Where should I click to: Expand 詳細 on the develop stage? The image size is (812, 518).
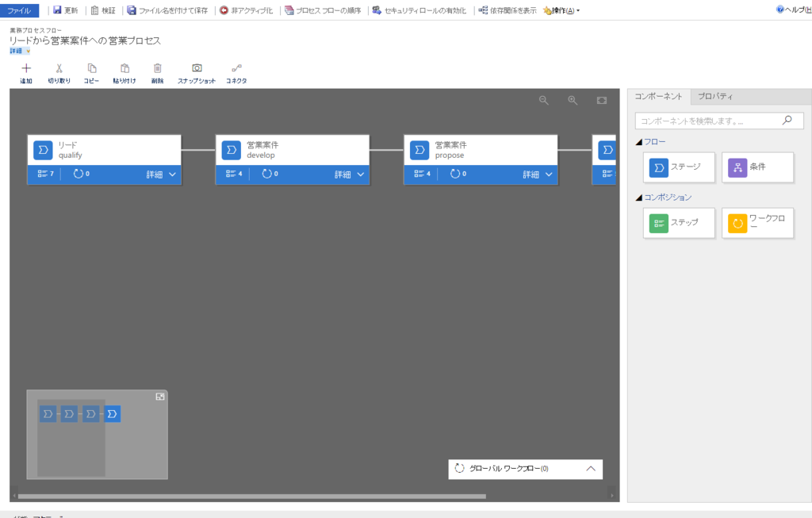pos(350,175)
